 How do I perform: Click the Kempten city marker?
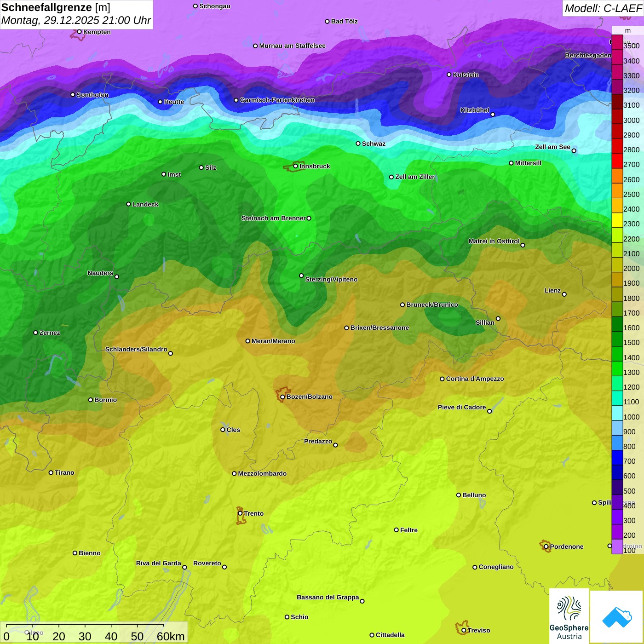pyautogui.click(x=79, y=32)
